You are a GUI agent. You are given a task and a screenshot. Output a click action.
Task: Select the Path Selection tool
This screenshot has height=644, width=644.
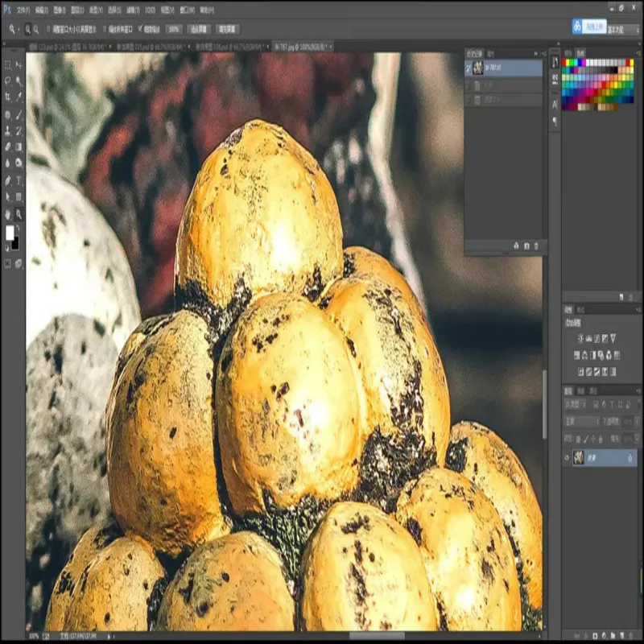(x=8, y=196)
